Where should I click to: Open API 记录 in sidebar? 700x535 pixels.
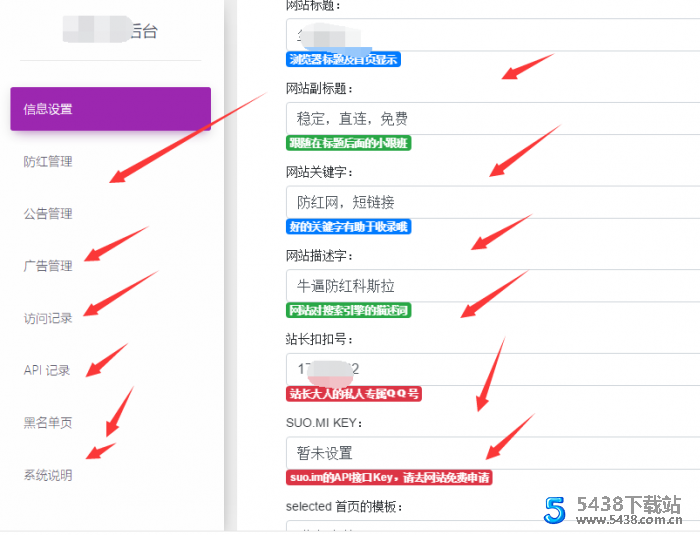coord(47,370)
